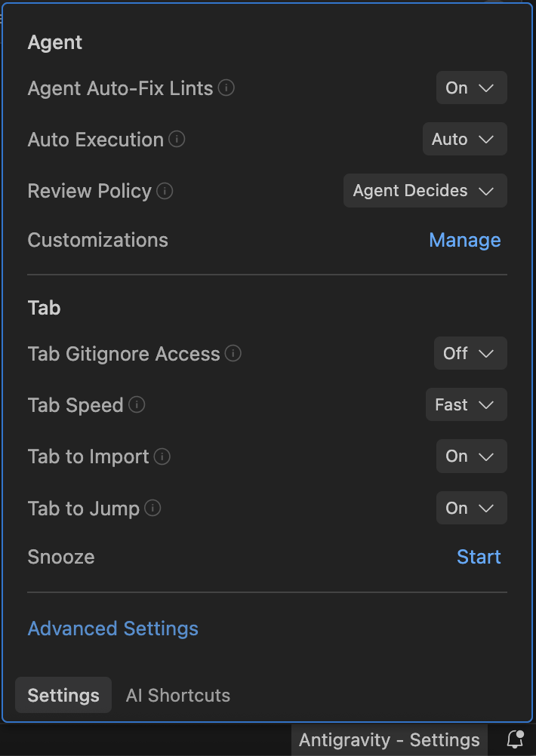Screen dimensions: 536x756
Task: Open Advanced Settings link
Action: (x=113, y=628)
